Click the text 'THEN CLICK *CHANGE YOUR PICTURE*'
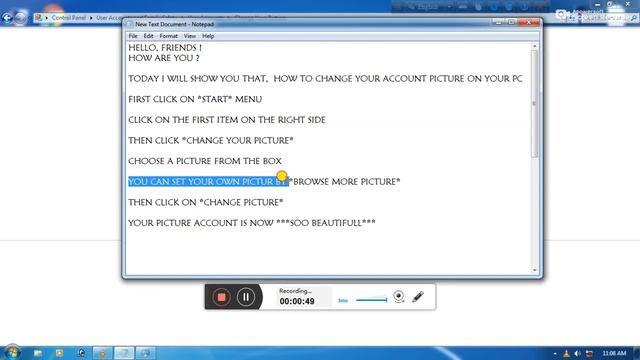 (211, 140)
